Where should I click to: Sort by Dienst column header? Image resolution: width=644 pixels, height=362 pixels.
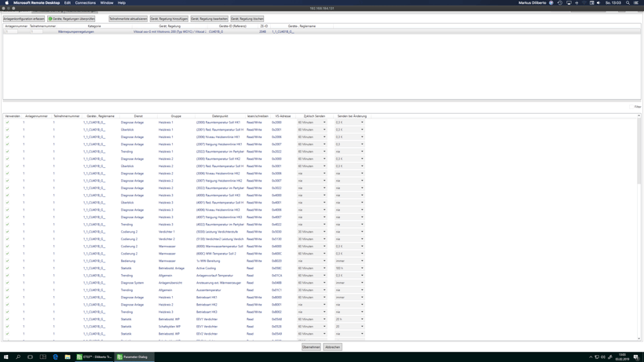click(138, 116)
